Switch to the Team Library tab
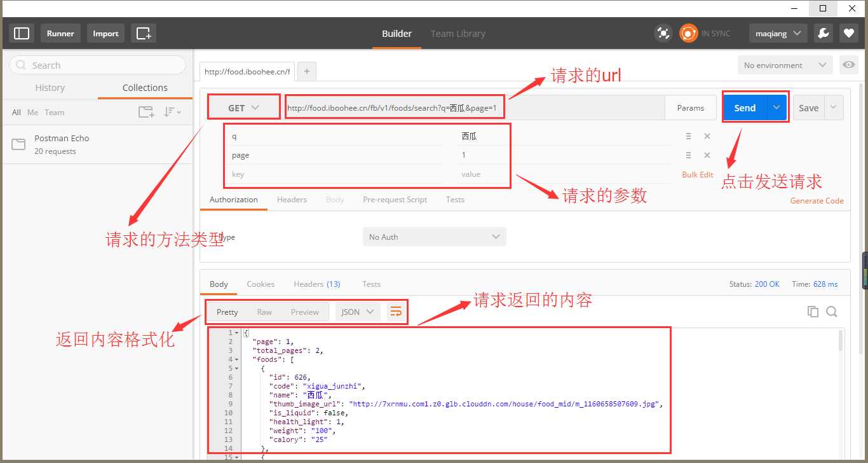The image size is (868, 463). [x=458, y=34]
